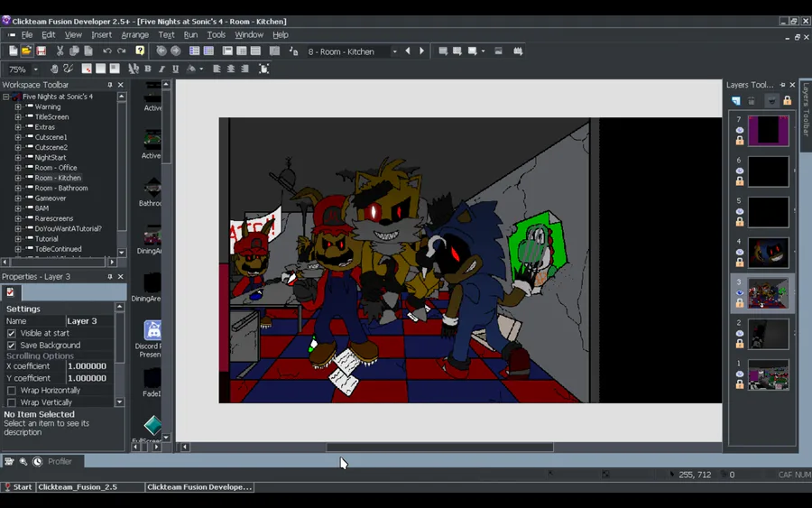The image size is (812, 508).
Task: Toggle underline text formatting
Action: point(176,69)
